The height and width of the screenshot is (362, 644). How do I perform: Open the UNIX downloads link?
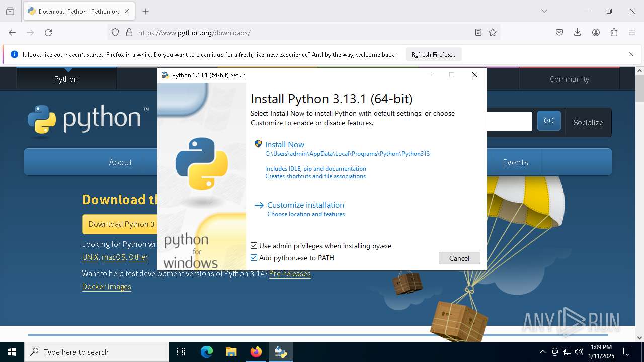[x=90, y=257]
